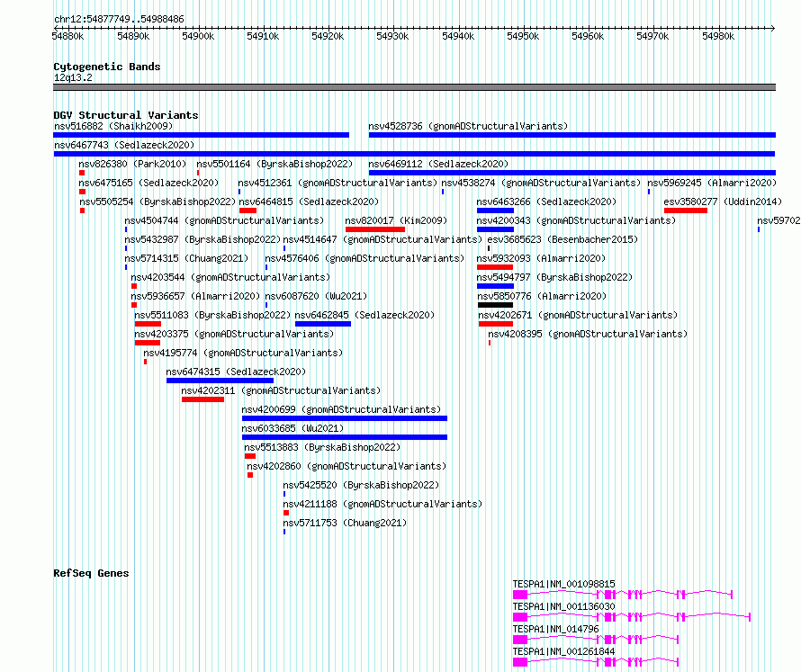The image size is (801, 672).
Task: Open nsv5511083 (ByrskaBishop2022) label
Action: (x=212, y=315)
